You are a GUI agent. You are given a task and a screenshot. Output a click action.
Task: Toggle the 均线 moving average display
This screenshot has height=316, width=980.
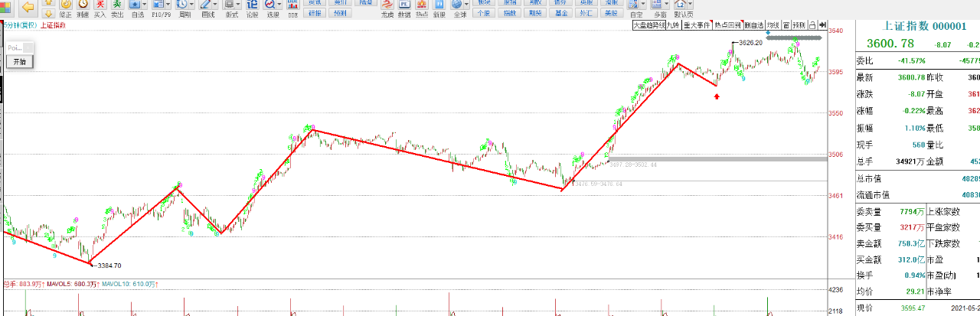coord(773,25)
